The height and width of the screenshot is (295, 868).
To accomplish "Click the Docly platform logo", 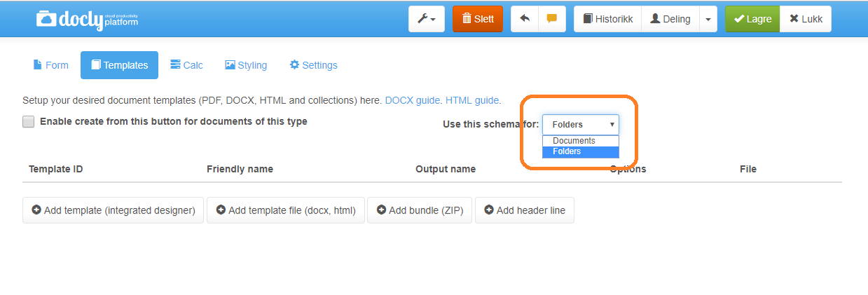I will pyautogui.click(x=87, y=20).
